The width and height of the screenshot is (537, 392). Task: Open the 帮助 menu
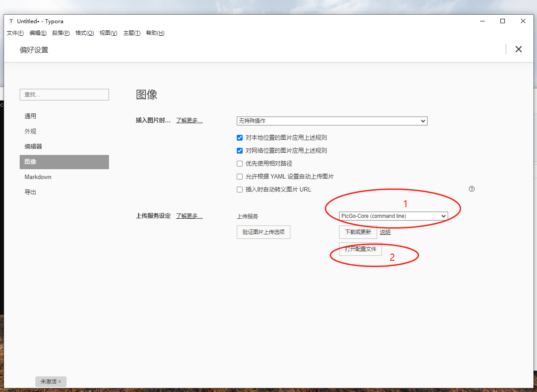coord(155,33)
